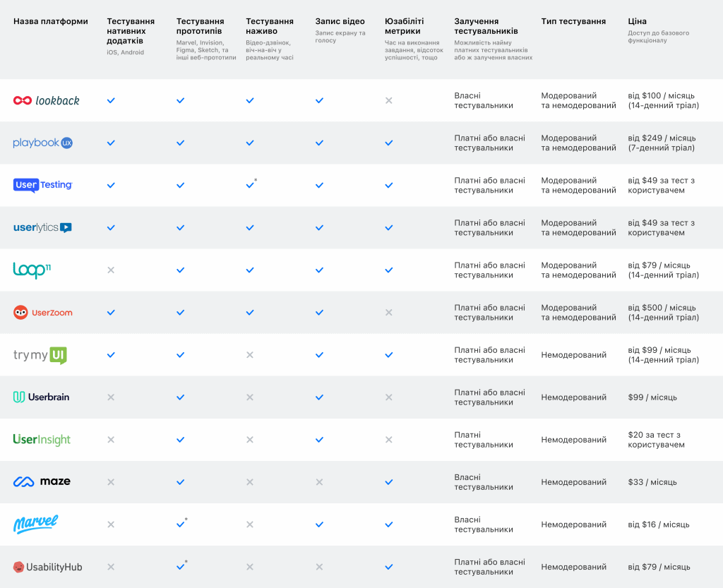Select the "Тестування нативних додатків" header
This screenshot has height=588, width=723.
131,31
